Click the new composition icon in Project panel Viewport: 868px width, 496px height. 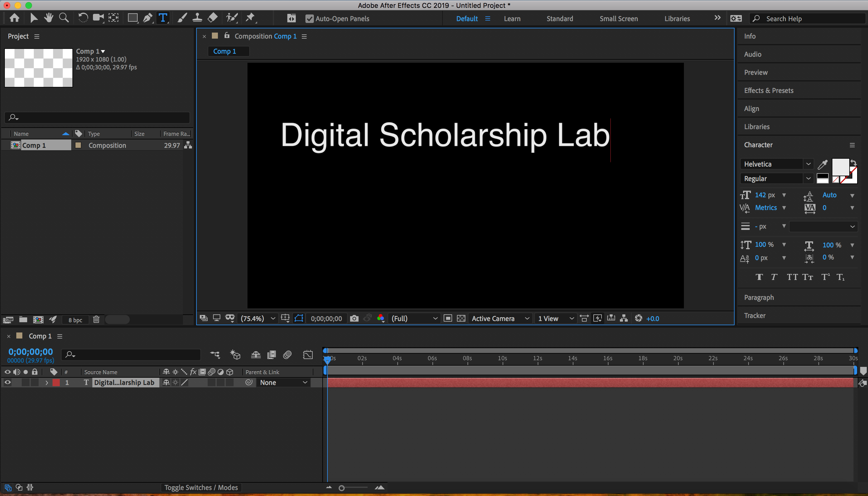38,320
